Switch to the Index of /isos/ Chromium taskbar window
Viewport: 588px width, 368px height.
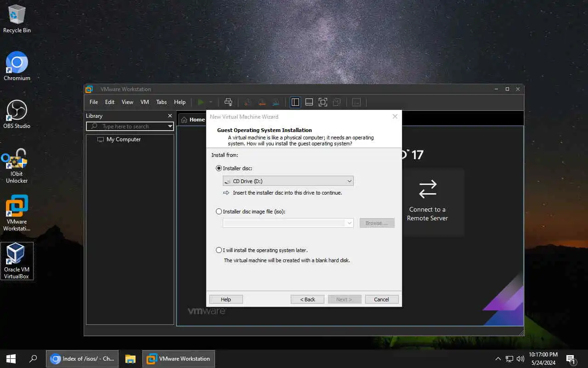82,359
